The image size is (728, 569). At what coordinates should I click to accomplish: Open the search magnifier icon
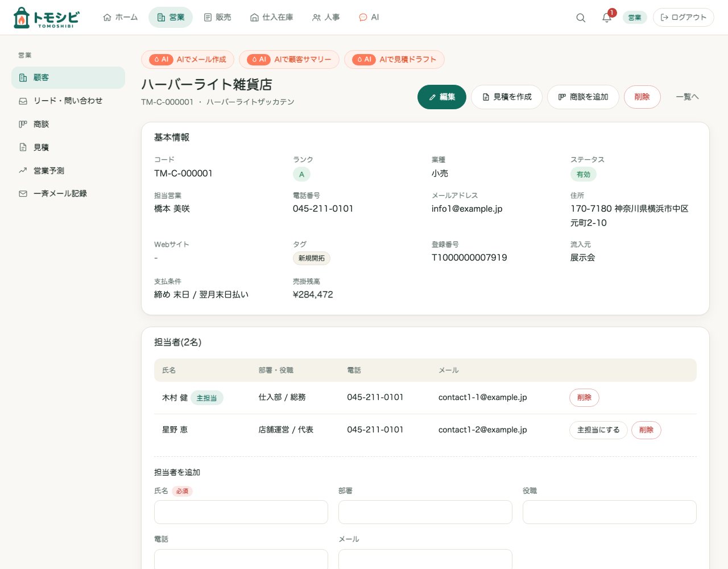pyautogui.click(x=581, y=18)
